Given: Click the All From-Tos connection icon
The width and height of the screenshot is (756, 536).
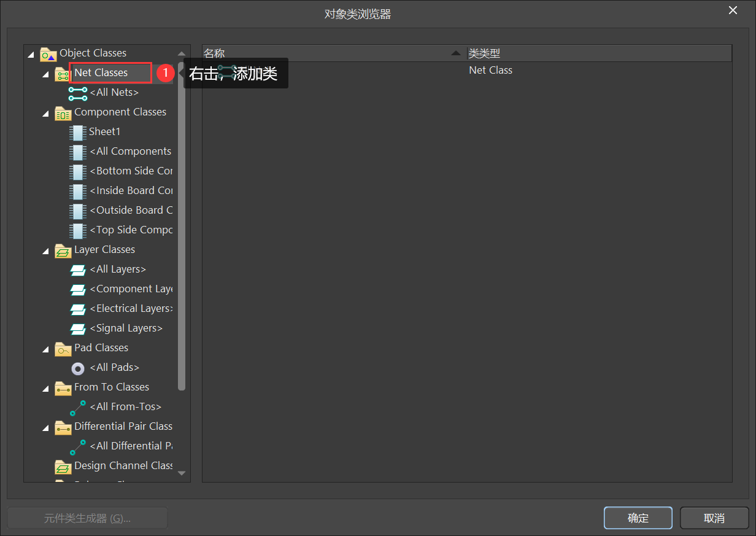Looking at the screenshot, I should tap(78, 408).
